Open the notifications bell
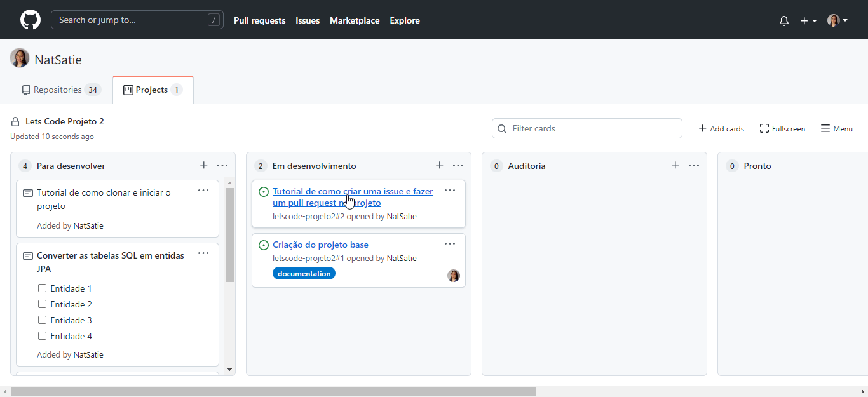The width and height of the screenshot is (868, 397). coord(784,20)
